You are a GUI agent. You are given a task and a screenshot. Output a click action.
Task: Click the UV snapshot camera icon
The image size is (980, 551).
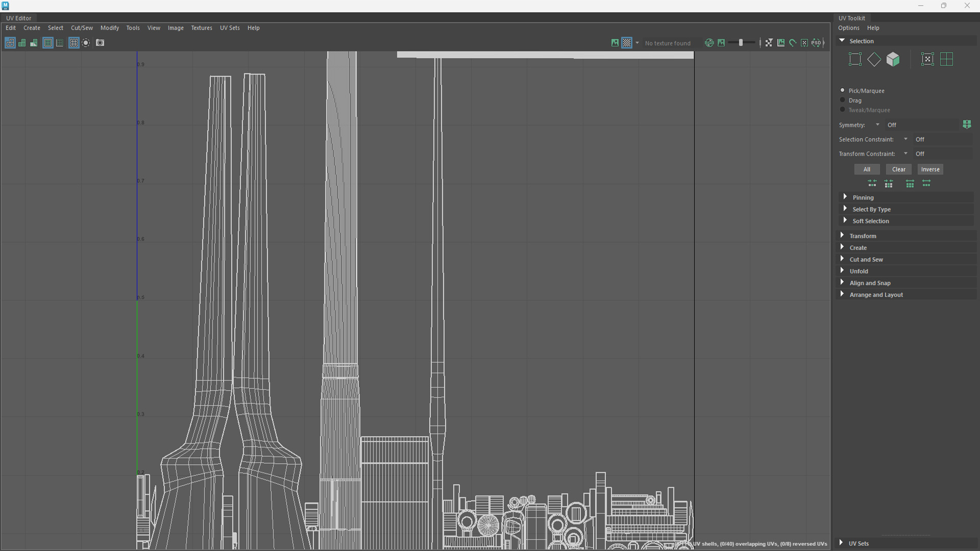(100, 43)
